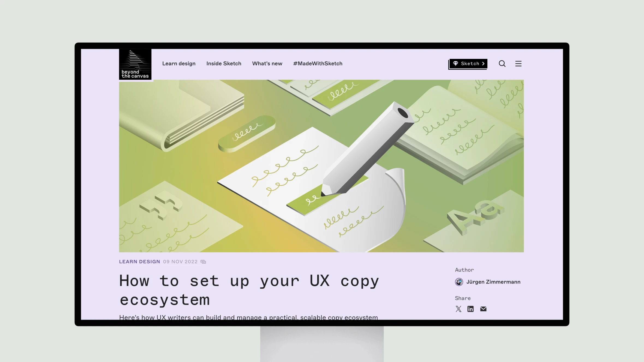Viewport: 644px width, 362px height.
Task: Share article via LinkedIn icon
Action: pos(471,309)
